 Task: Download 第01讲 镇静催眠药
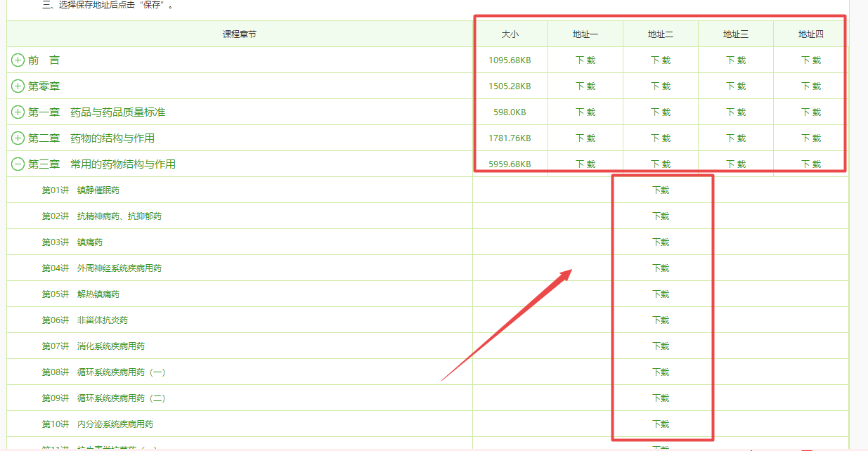661,190
